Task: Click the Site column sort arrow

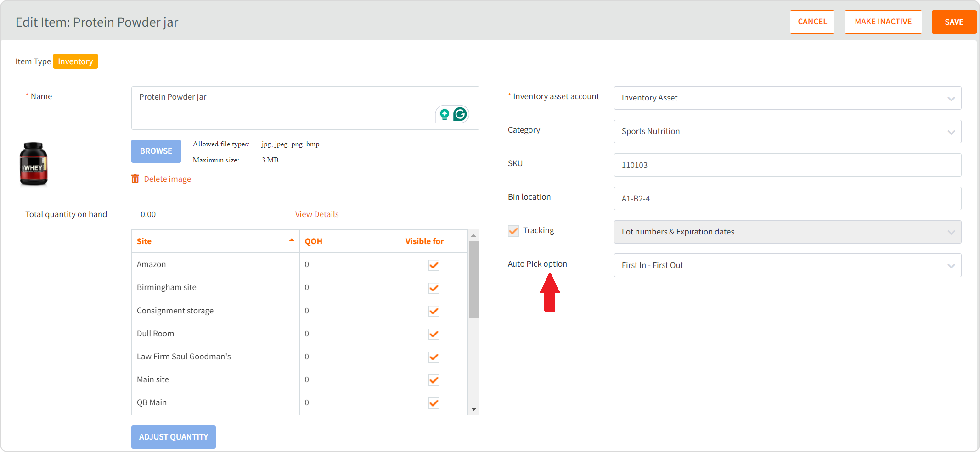Action: [x=292, y=240]
